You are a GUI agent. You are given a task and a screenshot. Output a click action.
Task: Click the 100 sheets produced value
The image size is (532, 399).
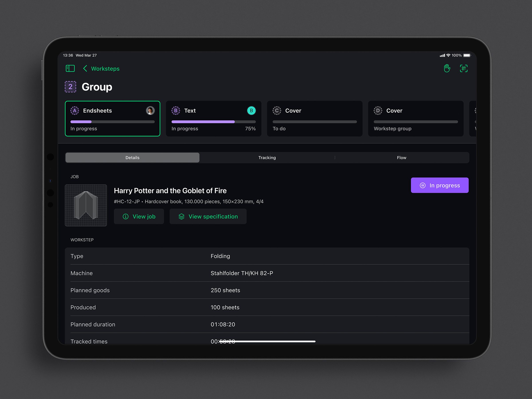click(x=225, y=307)
